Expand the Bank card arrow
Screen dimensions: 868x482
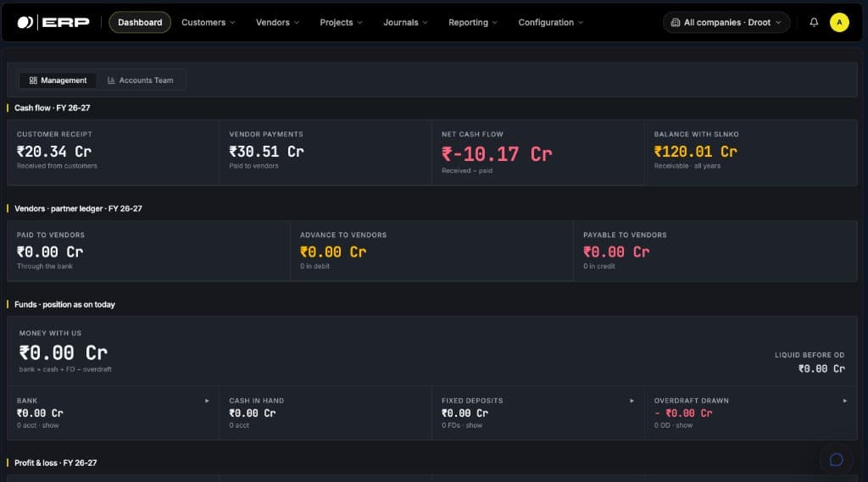[207, 401]
